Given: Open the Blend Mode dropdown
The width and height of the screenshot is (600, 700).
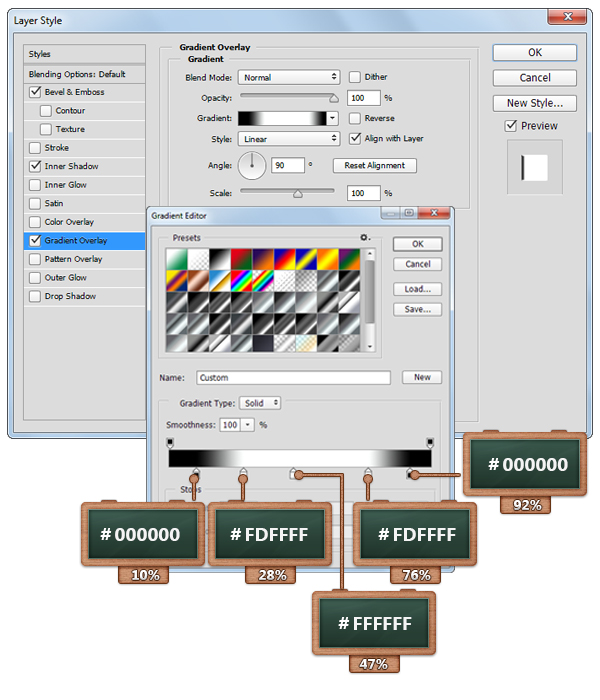Looking at the screenshot, I should click(289, 77).
